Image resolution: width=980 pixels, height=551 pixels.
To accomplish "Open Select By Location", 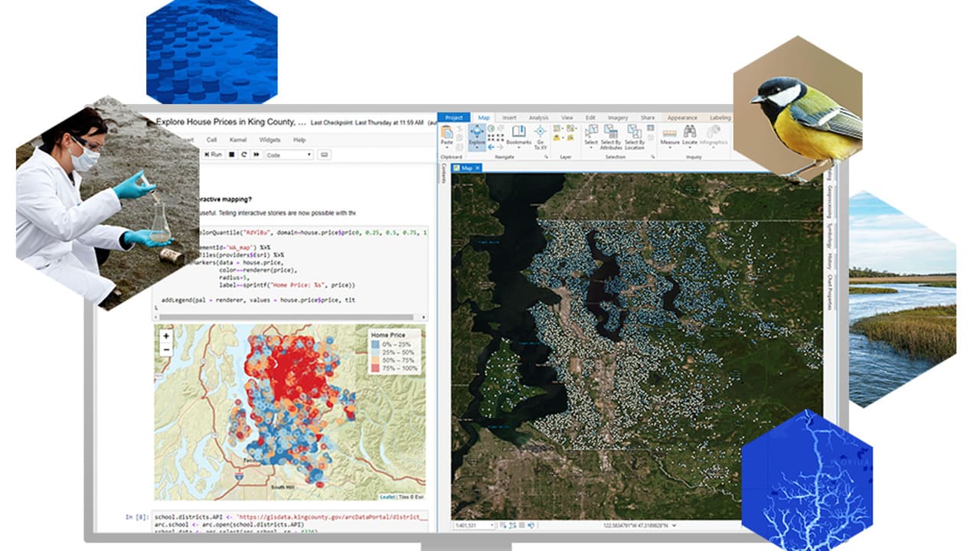I will [635, 136].
